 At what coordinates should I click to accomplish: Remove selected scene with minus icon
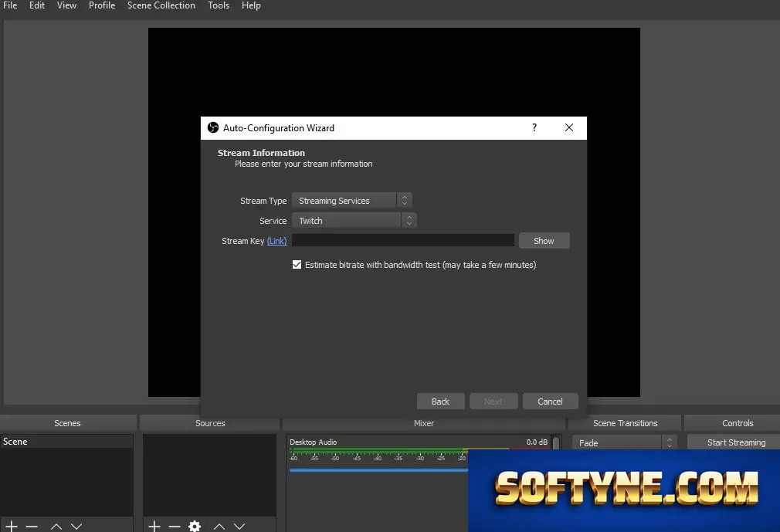pyautogui.click(x=32, y=526)
